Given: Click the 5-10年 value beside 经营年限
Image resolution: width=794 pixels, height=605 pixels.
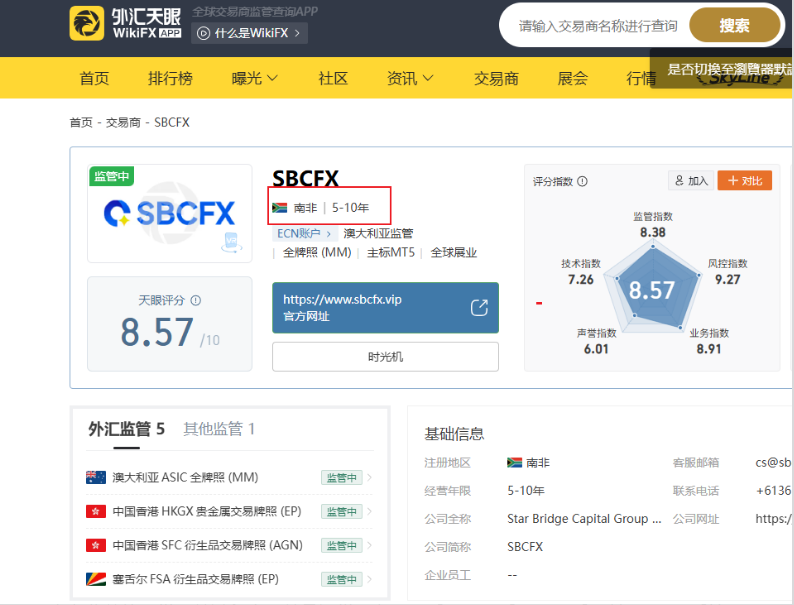Looking at the screenshot, I should point(526,491).
